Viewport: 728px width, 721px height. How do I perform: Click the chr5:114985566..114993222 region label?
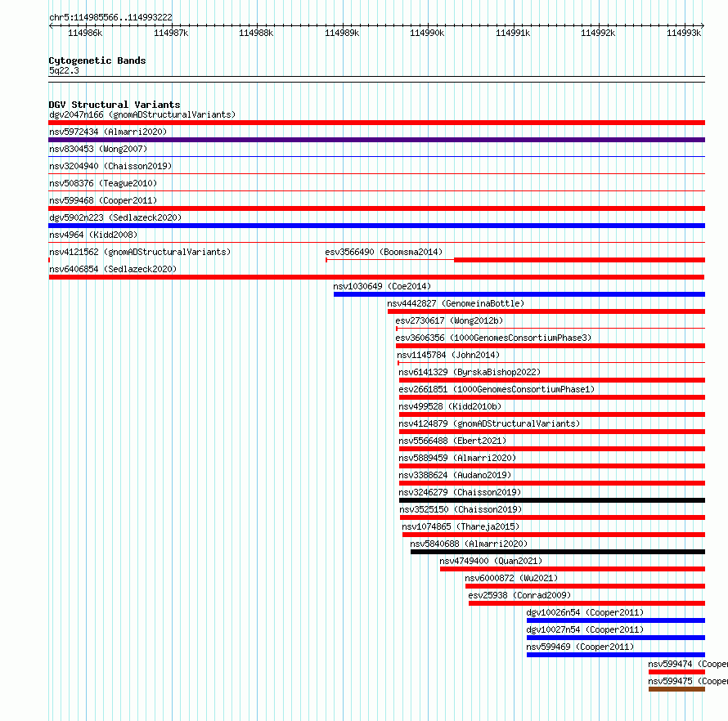click(x=110, y=17)
